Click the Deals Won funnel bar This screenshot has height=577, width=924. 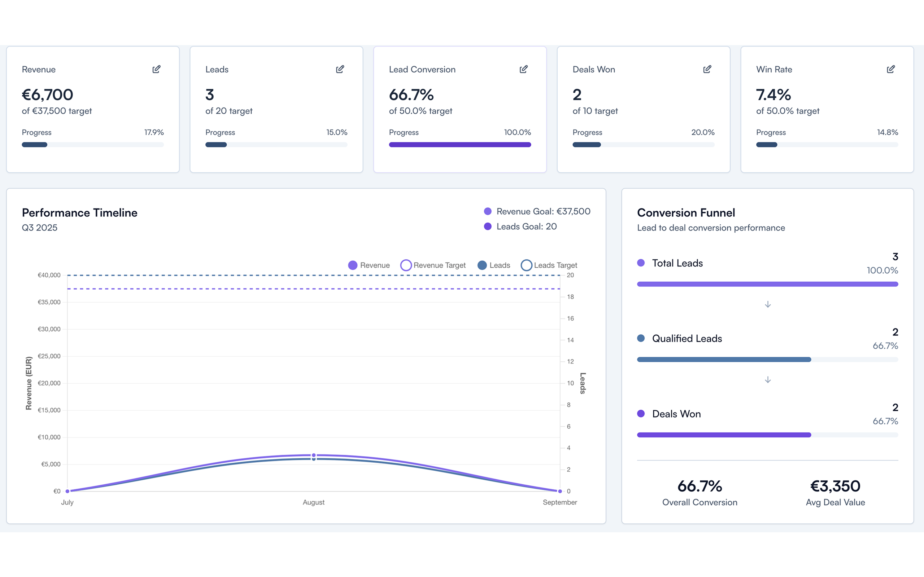click(x=724, y=435)
